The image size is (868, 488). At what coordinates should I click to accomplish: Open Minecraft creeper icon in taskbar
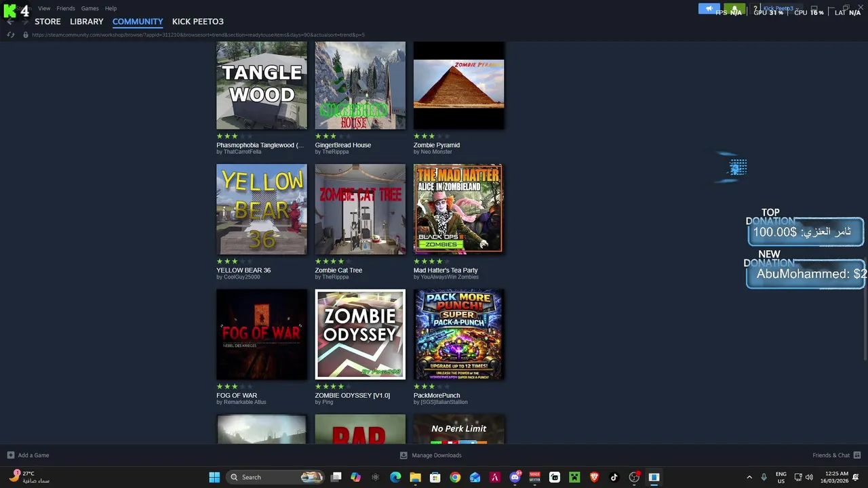(574, 477)
